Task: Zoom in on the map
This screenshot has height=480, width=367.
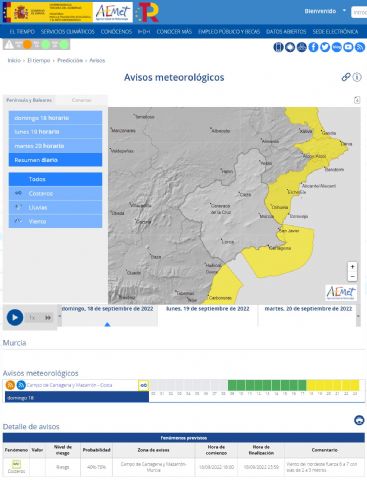Action: [352, 267]
